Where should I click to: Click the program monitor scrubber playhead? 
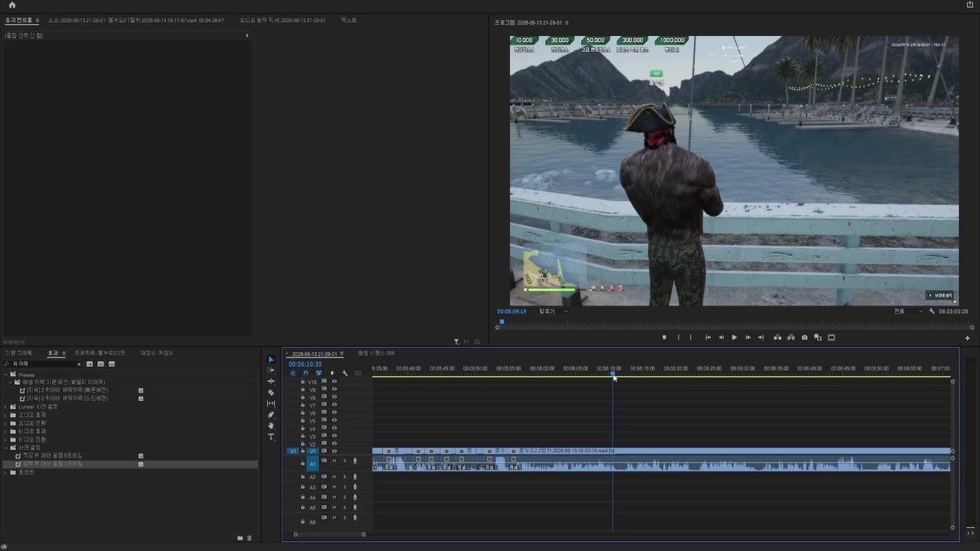502,321
